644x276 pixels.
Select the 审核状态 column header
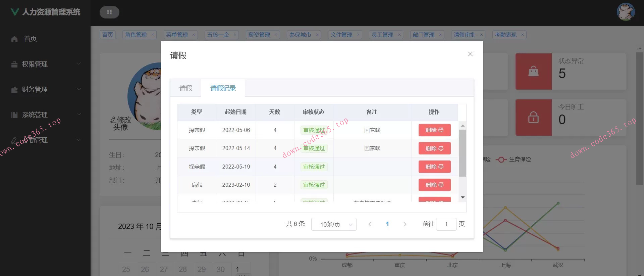click(x=314, y=112)
